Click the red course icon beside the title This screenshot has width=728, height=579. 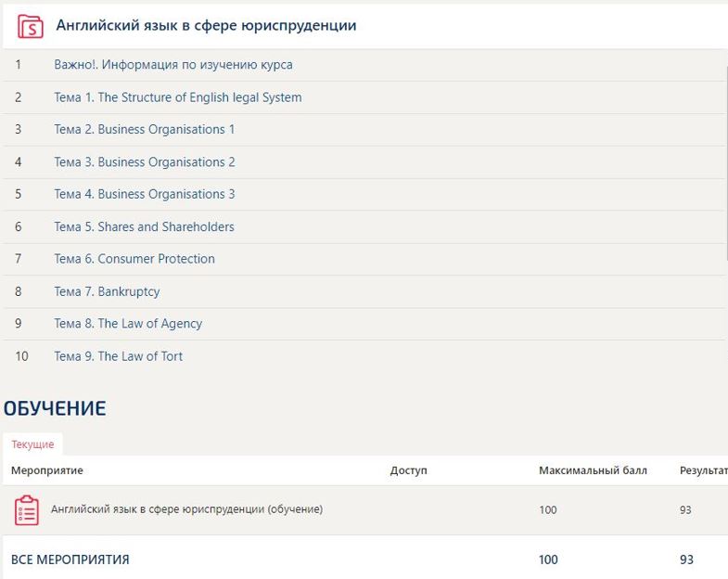(x=31, y=26)
